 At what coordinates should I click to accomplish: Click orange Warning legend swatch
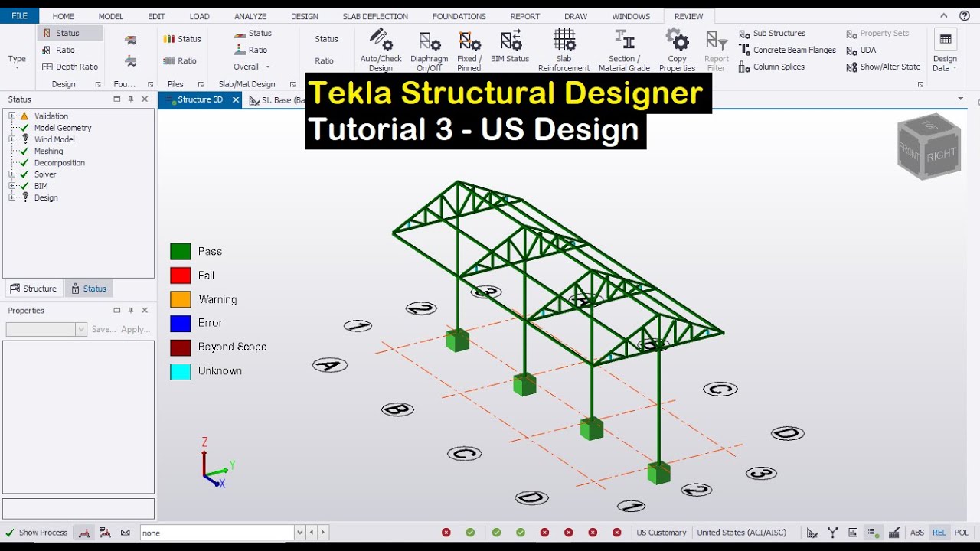181,299
